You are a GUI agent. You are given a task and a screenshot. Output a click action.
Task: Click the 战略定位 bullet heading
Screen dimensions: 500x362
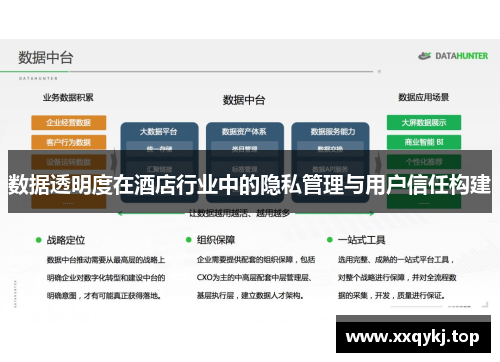66,240
